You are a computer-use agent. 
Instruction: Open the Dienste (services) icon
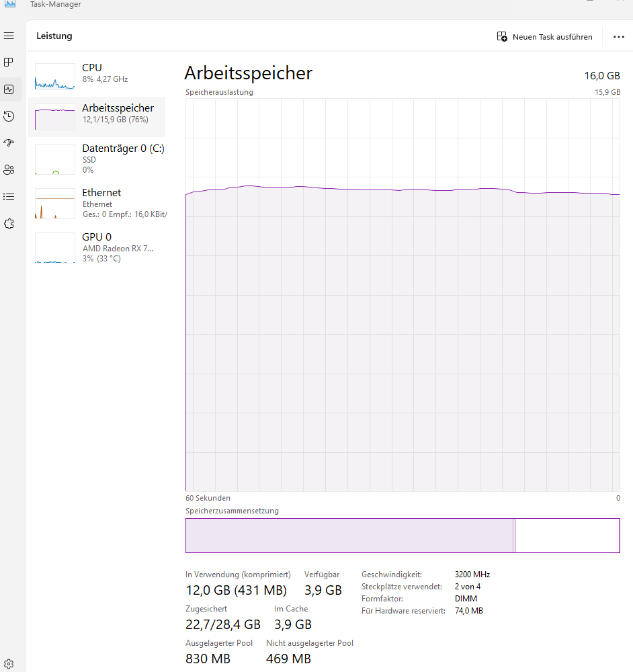(9, 223)
